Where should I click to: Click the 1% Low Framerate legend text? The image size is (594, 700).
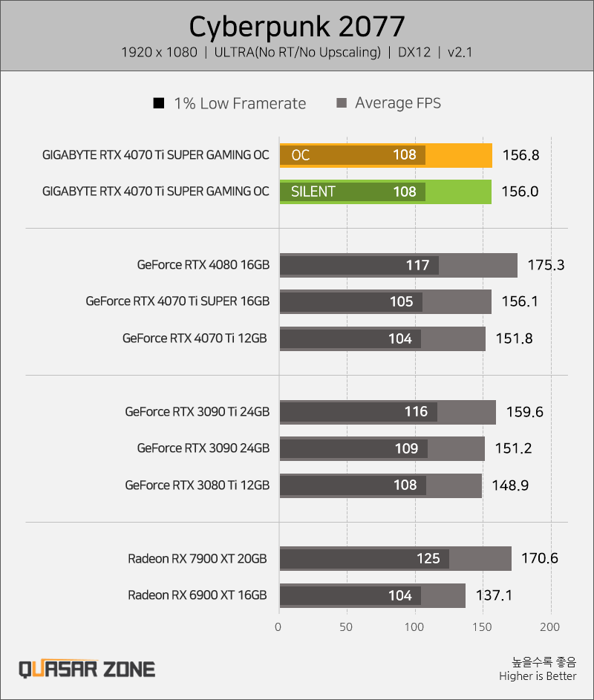(x=240, y=104)
